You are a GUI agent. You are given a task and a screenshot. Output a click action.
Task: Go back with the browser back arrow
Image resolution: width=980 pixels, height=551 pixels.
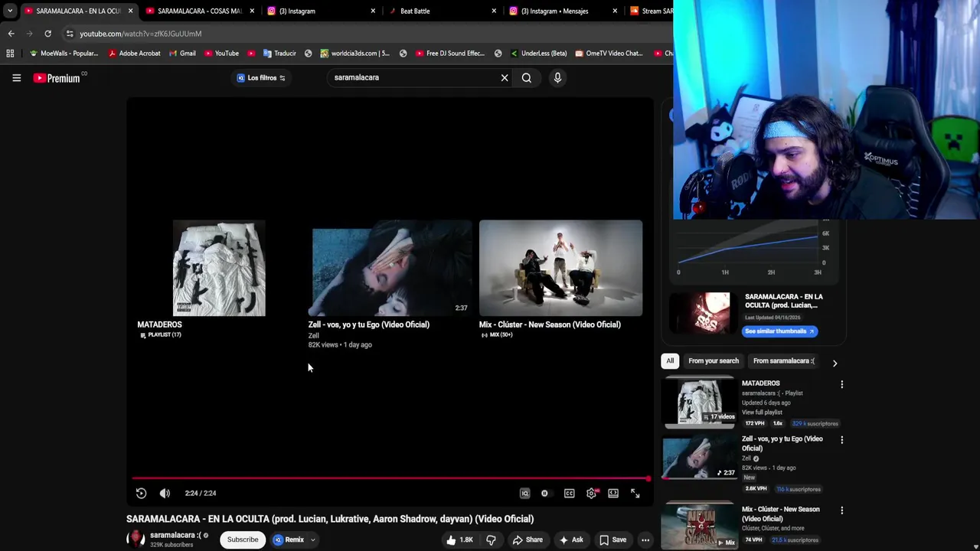(11, 34)
